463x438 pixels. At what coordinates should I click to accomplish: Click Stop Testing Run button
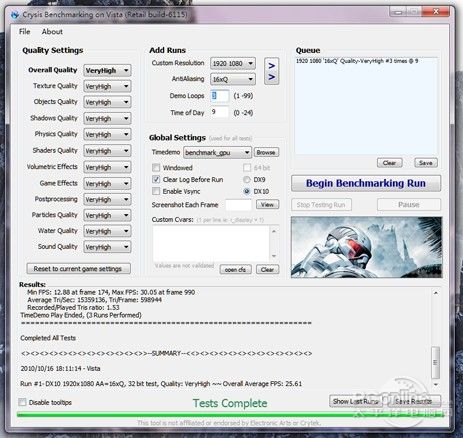[321, 205]
